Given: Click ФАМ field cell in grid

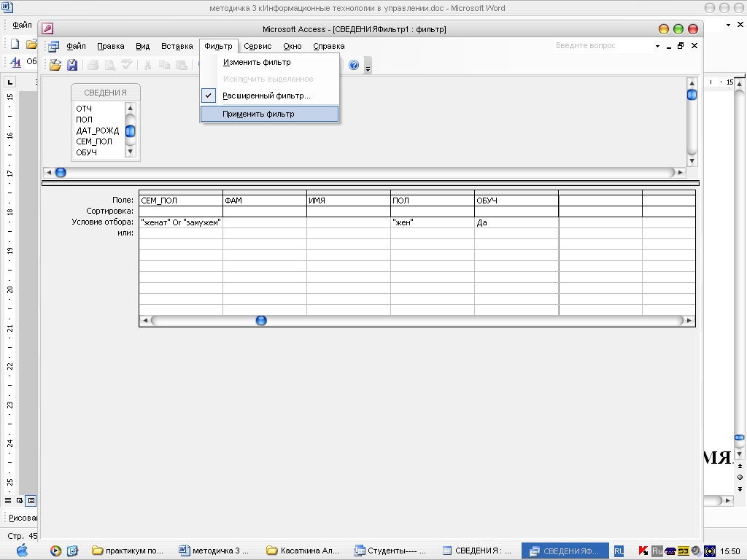Looking at the screenshot, I should 264,201.
